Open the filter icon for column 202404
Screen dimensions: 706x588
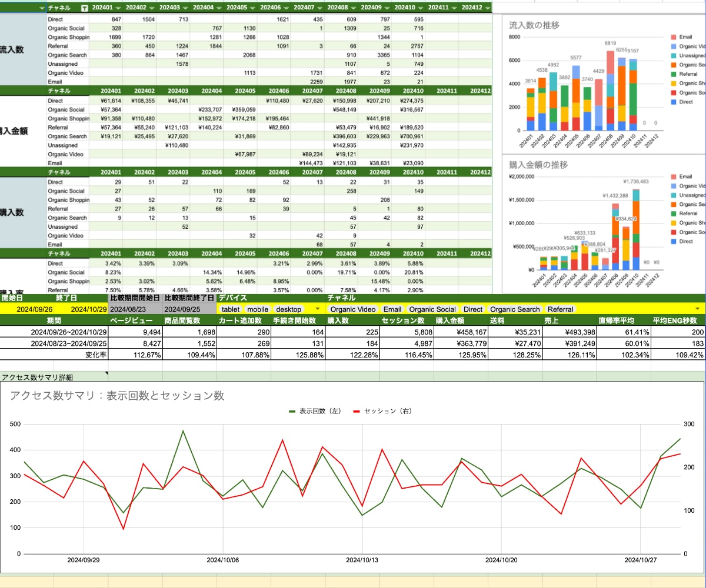click(x=219, y=8)
